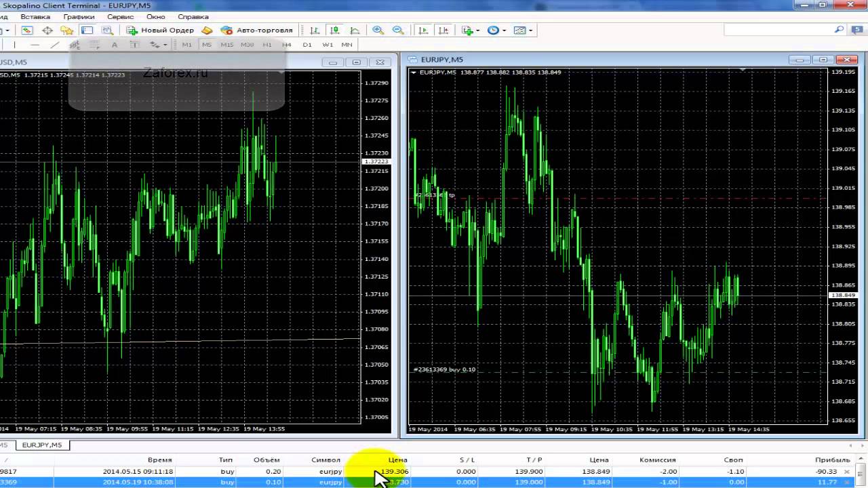Sort orders by Объём column
This screenshot has height=488, width=868.
click(x=267, y=460)
